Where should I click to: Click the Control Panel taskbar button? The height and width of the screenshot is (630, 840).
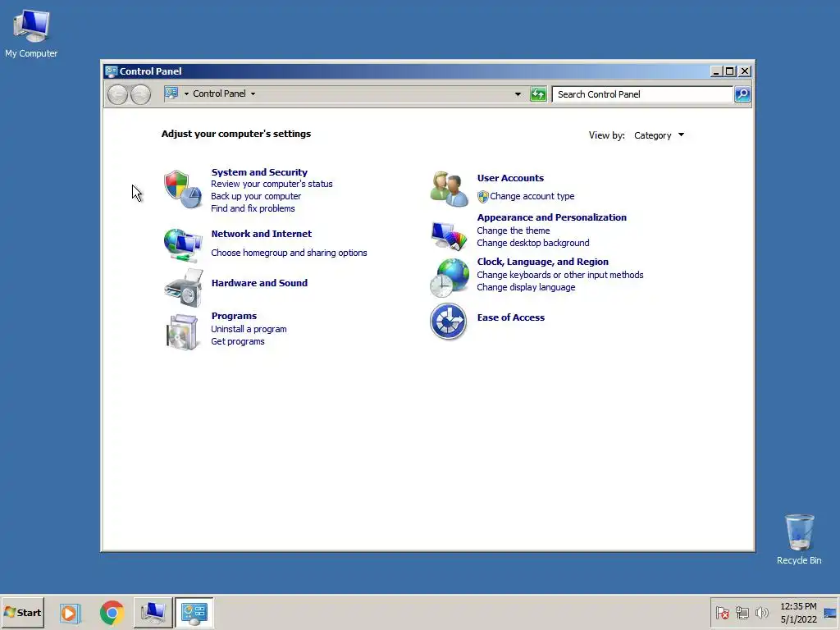click(x=194, y=613)
